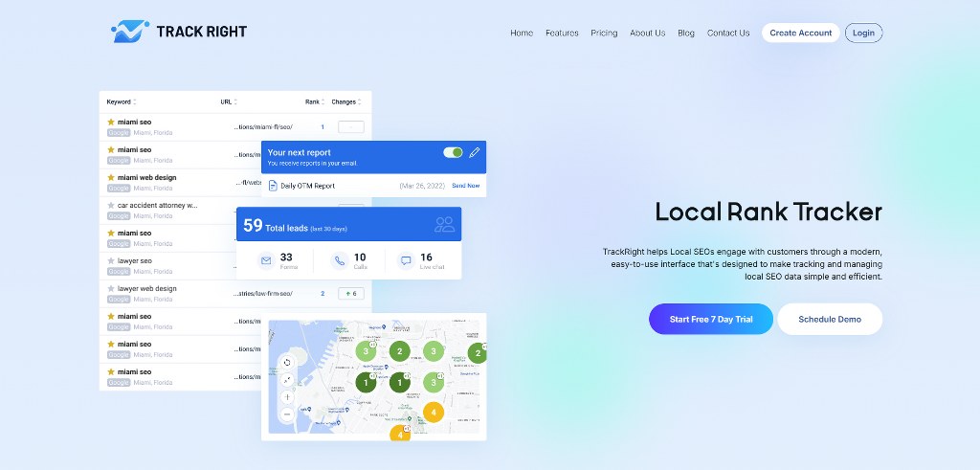980x470 pixels.
Task: Click rank 1 in first miami seo row
Action: point(323,127)
